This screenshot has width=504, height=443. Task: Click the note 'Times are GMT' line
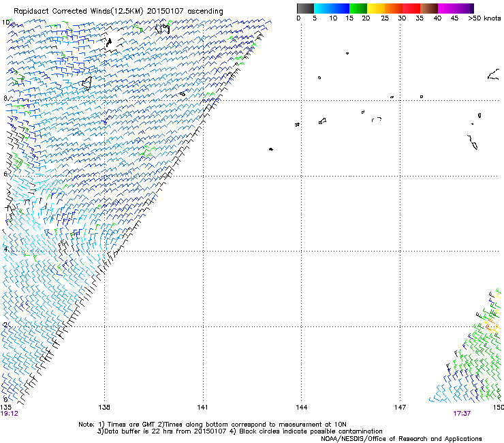tap(212, 425)
